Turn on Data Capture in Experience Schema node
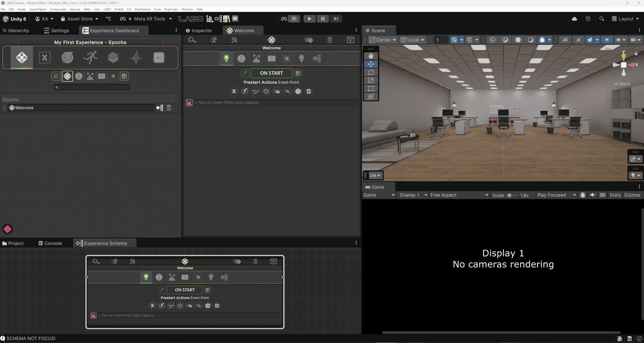This screenshot has height=343, width=644. (93, 315)
